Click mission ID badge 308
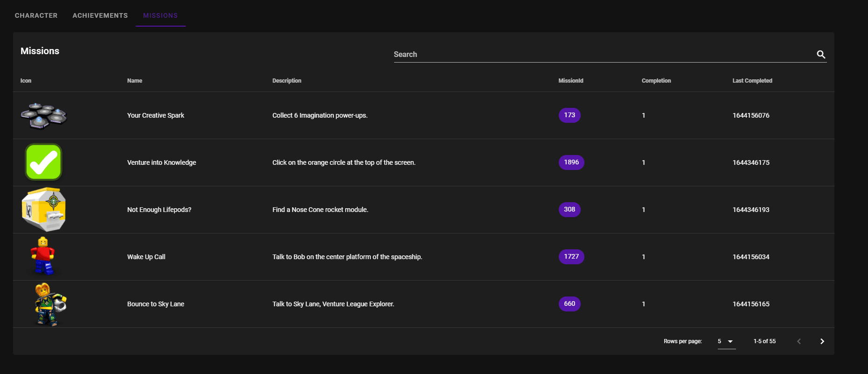The image size is (868, 374). click(x=569, y=210)
